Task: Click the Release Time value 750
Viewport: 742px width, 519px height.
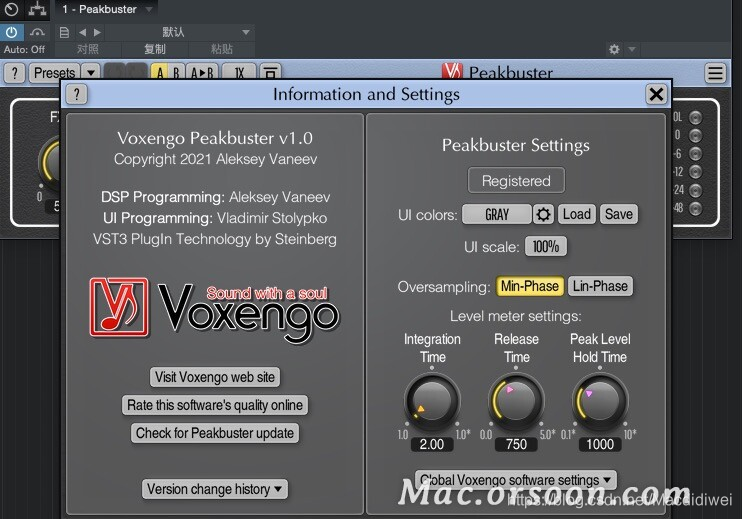Action: (516, 444)
